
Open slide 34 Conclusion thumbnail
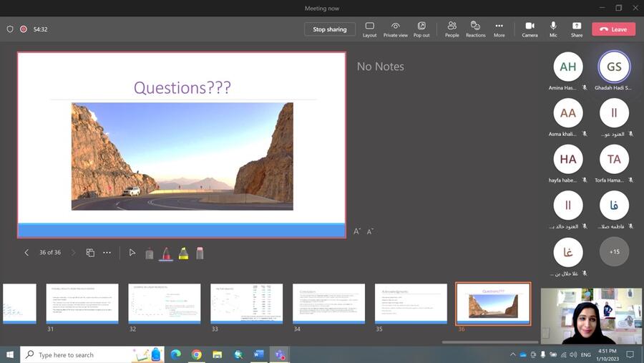[x=328, y=304]
